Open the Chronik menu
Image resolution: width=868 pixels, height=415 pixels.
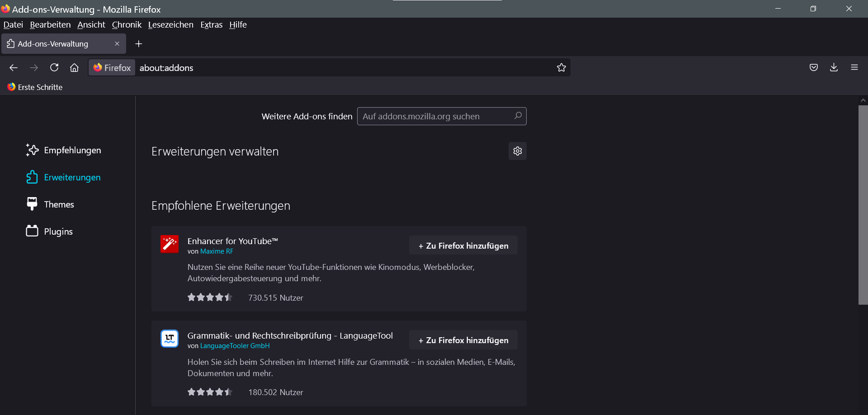click(127, 25)
